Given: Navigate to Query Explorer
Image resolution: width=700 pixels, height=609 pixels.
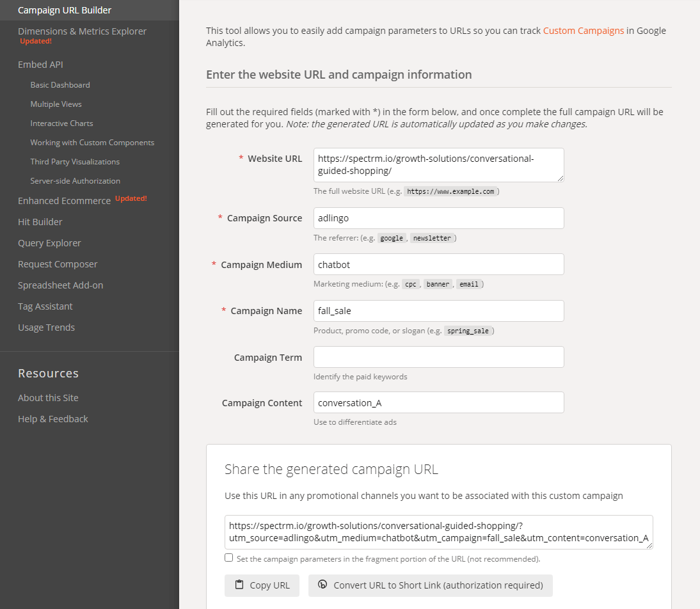Looking at the screenshot, I should coord(49,243).
